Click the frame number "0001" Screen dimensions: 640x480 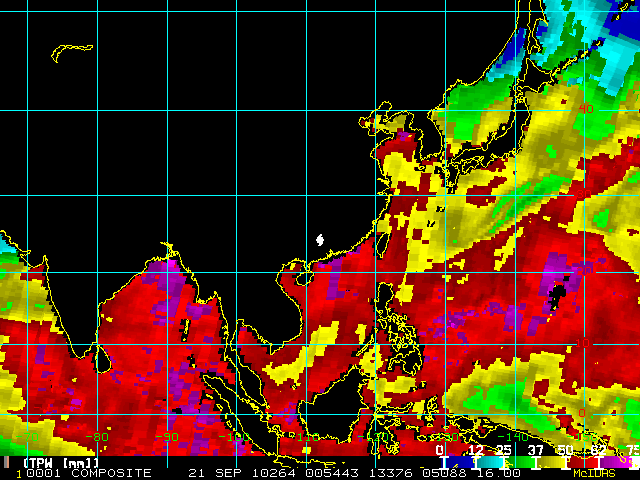43,473
